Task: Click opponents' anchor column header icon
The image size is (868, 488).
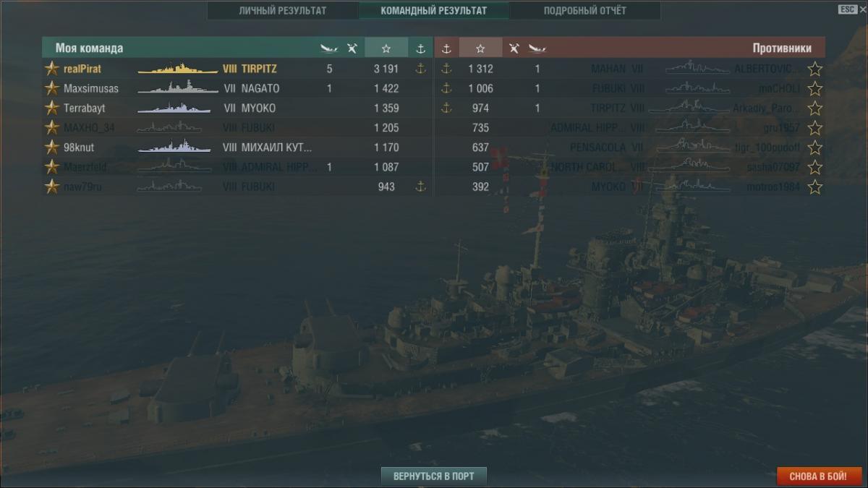Action: (446, 48)
